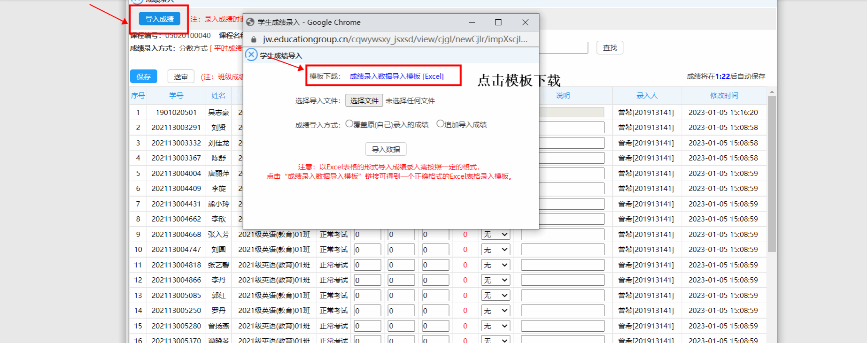868x343 pixels.
Task: Select 追加导入成绩 radio option
Action: (x=440, y=124)
